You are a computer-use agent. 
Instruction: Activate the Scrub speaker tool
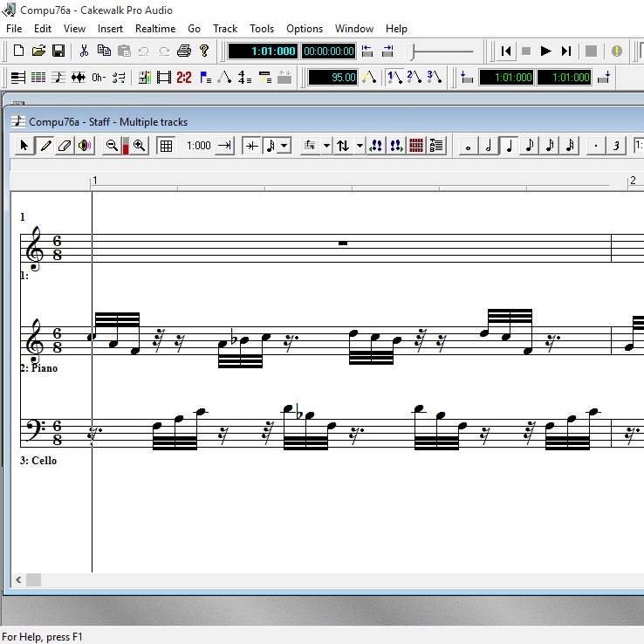point(84,146)
